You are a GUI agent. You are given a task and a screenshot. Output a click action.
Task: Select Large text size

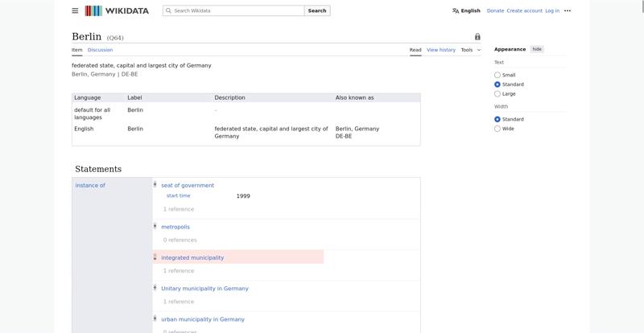[497, 93]
